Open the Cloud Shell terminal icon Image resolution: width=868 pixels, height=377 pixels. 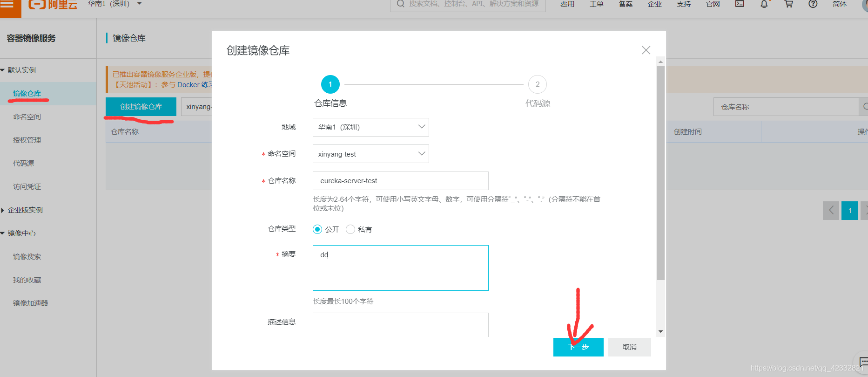point(740,4)
